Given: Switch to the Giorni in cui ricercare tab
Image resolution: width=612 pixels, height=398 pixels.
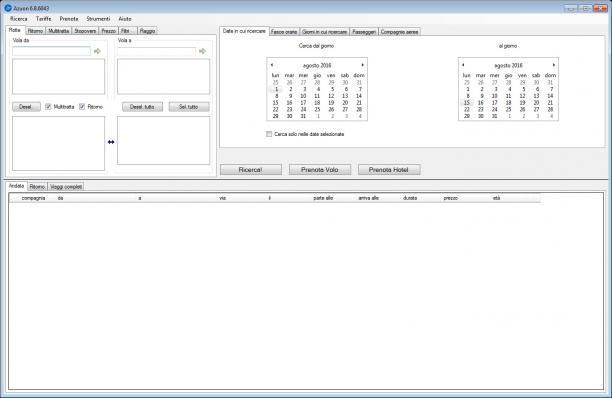Looking at the screenshot, I should 325,32.
